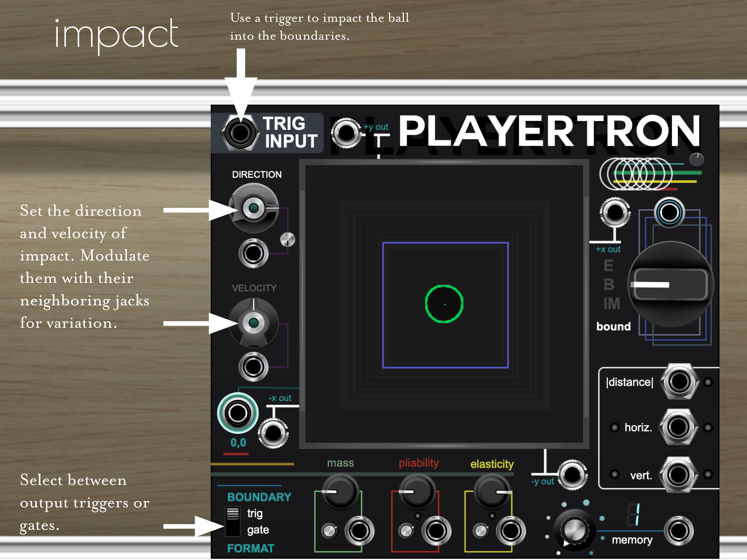Click the horiz. output jack
Viewport: 747px width, 560px height.
click(x=678, y=427)
